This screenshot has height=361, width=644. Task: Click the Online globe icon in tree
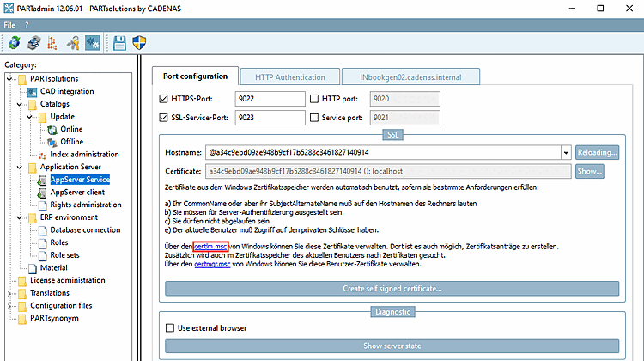tap(52, 130)
